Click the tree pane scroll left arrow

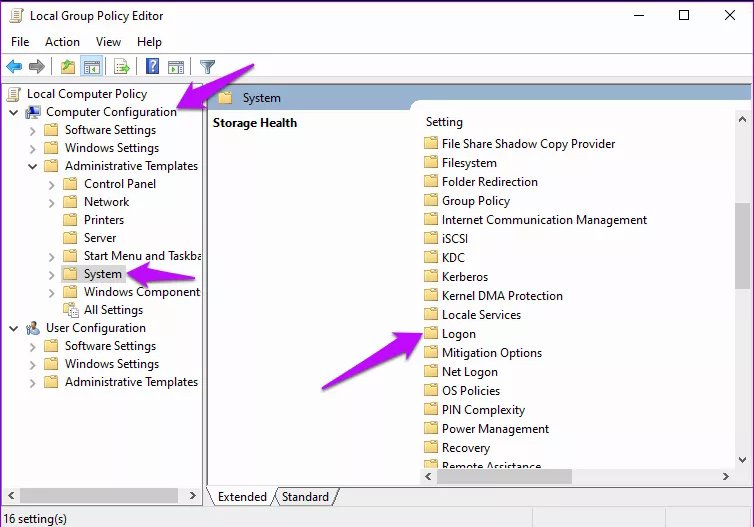point(11,495)
